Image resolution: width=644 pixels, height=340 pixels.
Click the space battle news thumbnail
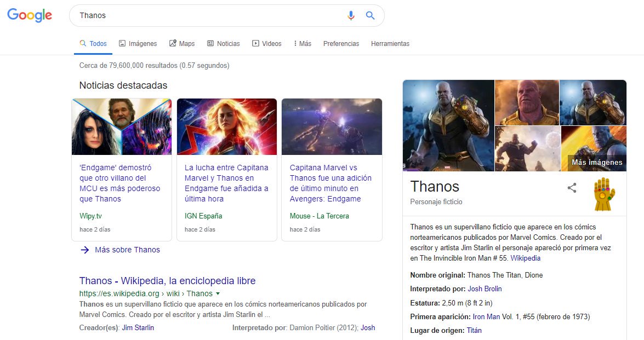(x=332, y=126)
